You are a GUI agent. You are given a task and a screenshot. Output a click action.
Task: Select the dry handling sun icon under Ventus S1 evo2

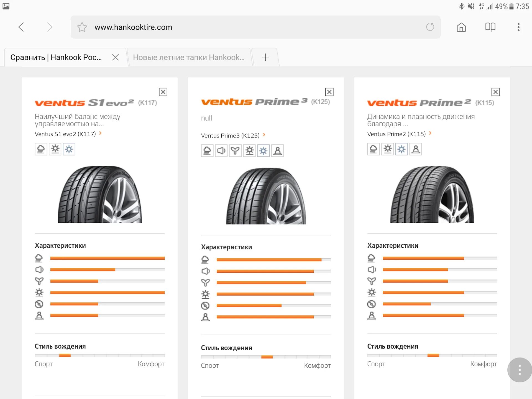(55, 149)
